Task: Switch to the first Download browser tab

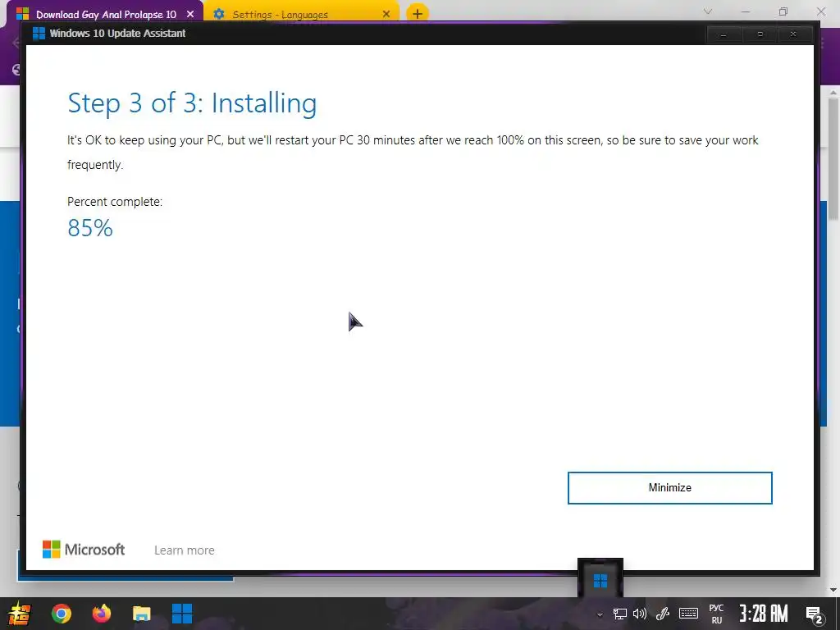Action: (x=106, y=15)
